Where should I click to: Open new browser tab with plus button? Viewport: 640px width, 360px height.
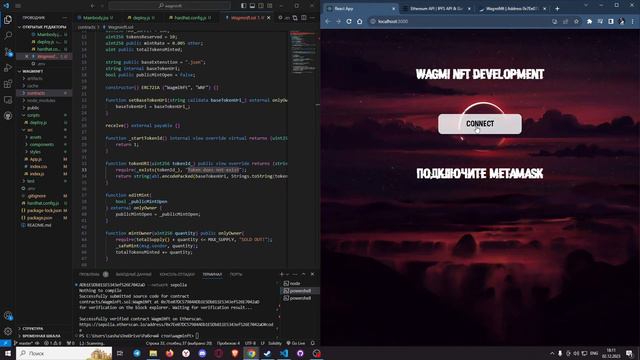[557, 8]
